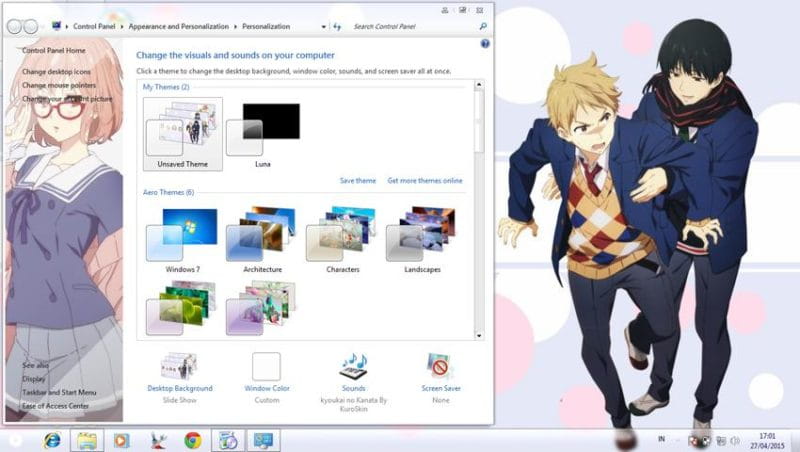The width and height of the screenshot is (800, 452).
Task: Select the Unsaved Theme thumbnail
Action: 183,134
